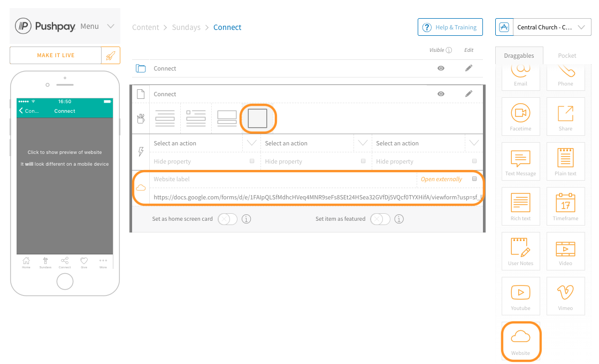Check the Open externally option
The width and height of the screenshot is (599, 364).
coord(474,179)
